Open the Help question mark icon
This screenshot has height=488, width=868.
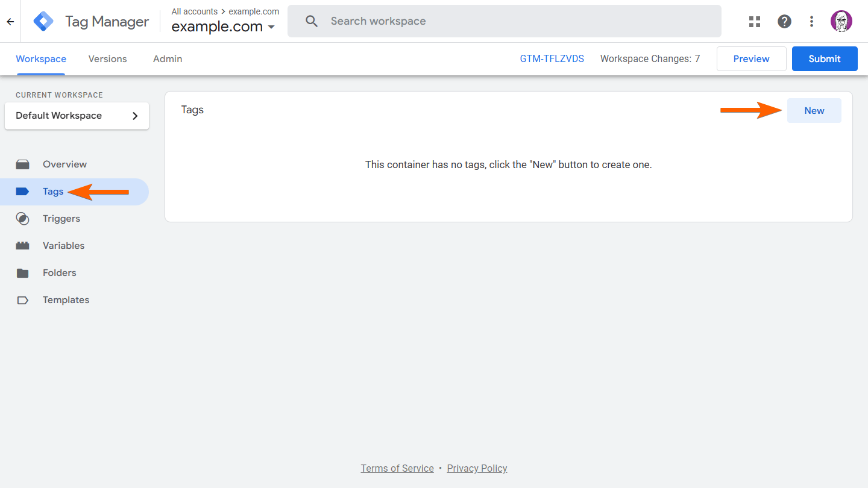tap(784, 22)
